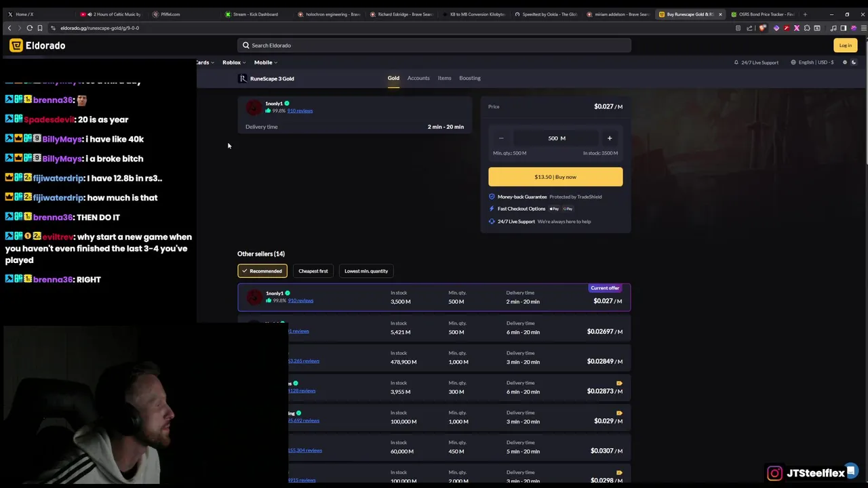Viewport: 868px width, 488px height.
Task: Click the Fast Checkout lightning icon
Action: click(492, 209)
